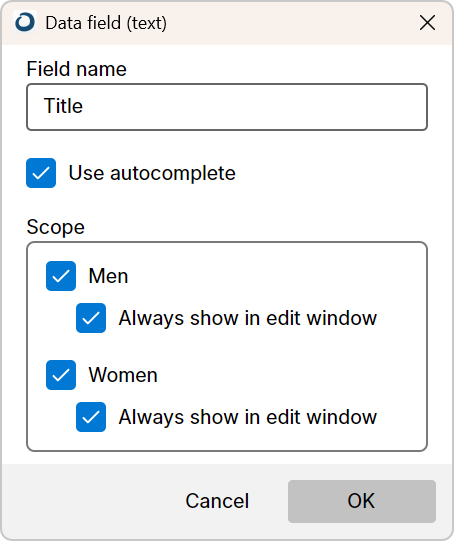Toggle the Use autocomplete checkbox
Viewport: 454px width, 541px height.
tap(41, 173)
